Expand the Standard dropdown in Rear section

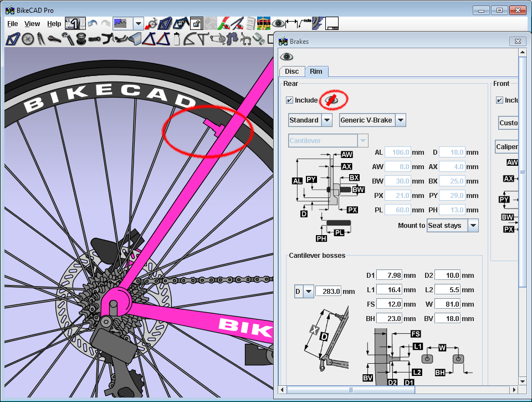click(x=327, y=120)
